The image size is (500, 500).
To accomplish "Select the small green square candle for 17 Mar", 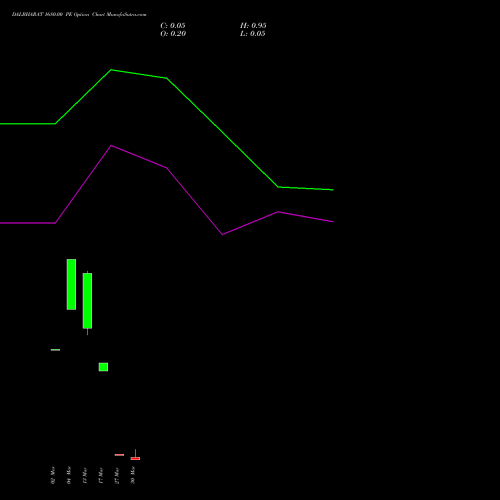I will point(103,367).
